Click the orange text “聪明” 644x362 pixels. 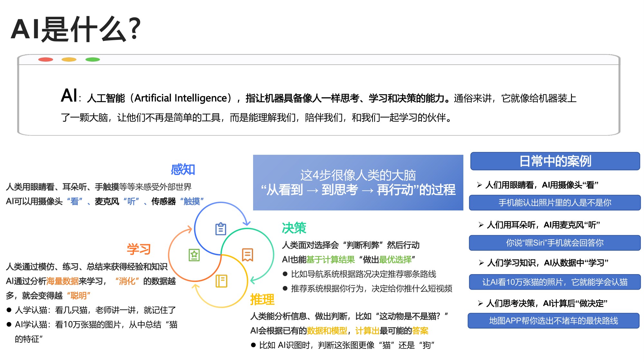79,295
